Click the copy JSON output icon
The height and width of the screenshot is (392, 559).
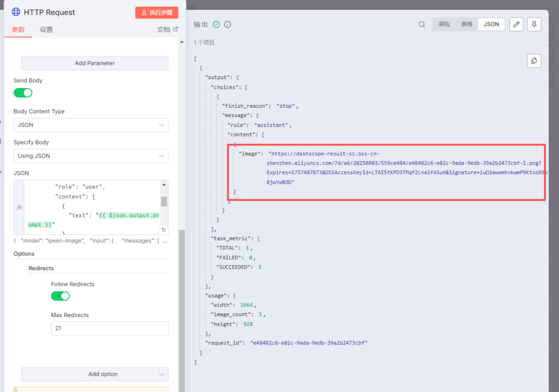coord(534,61)
